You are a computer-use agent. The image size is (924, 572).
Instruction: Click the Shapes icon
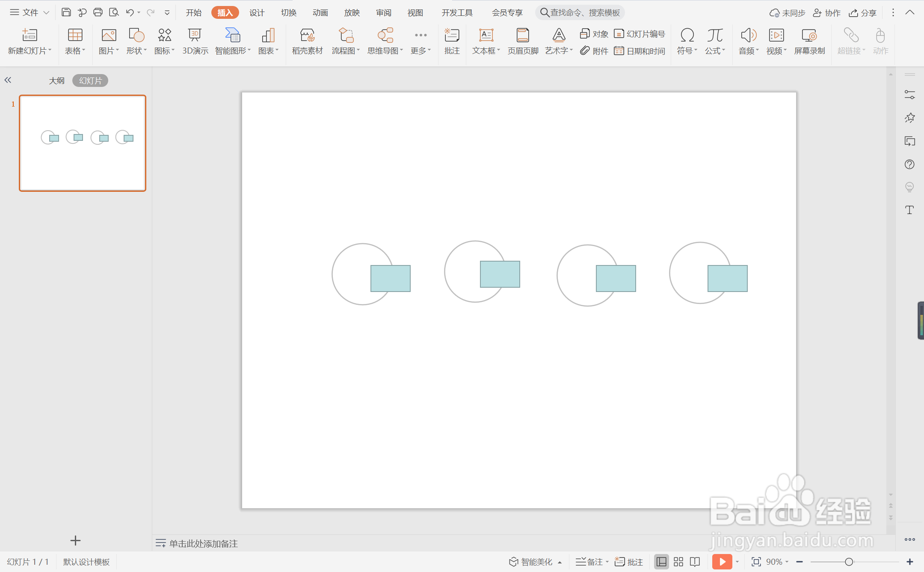[136, 35]
